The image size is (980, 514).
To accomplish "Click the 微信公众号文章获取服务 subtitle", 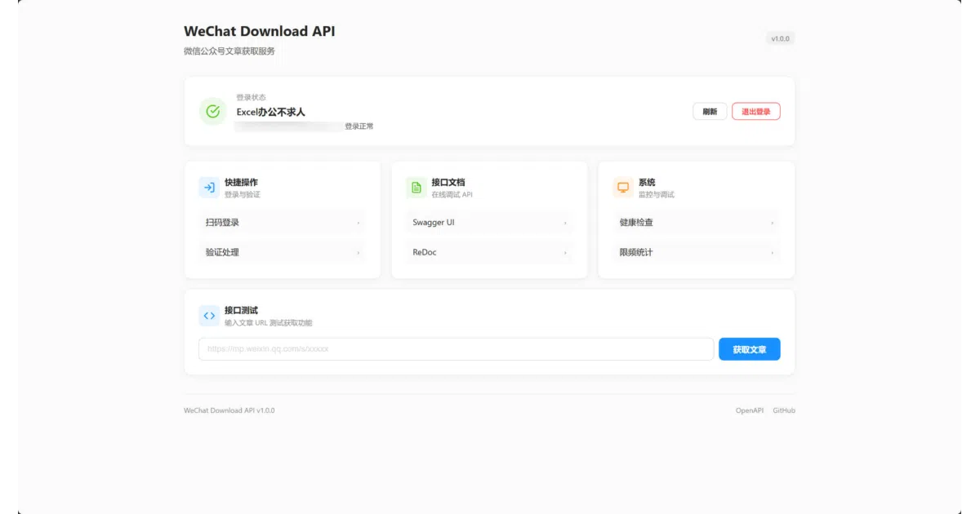I will [229, 51].
